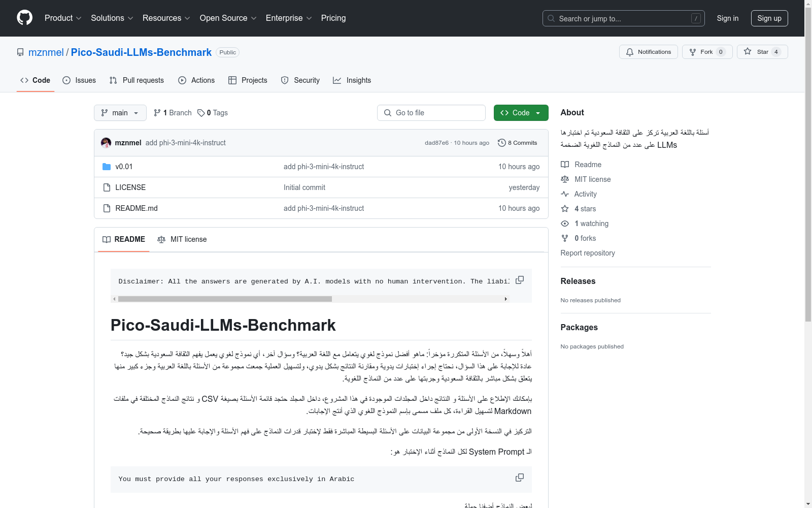The height and width of the screenshot is (508, 812).
Task: Click the mznmel commit author name
Action: [x=128, y=143]
